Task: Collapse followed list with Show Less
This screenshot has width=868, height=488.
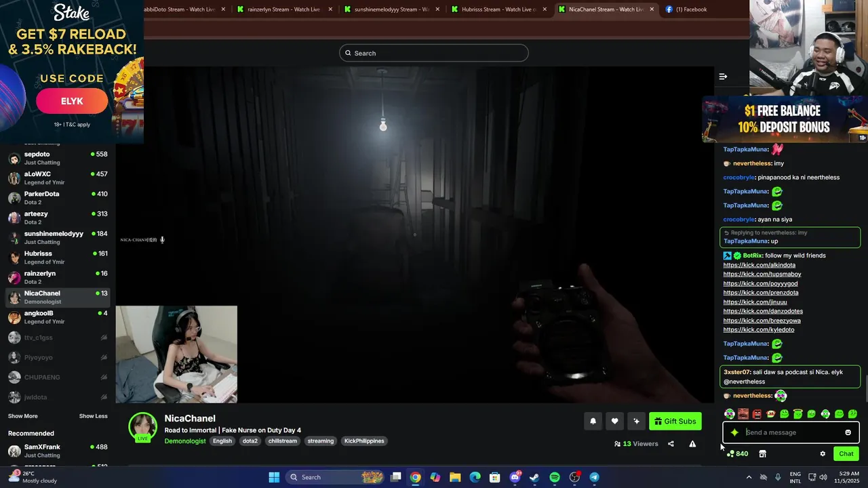Action: pos(93,416)
